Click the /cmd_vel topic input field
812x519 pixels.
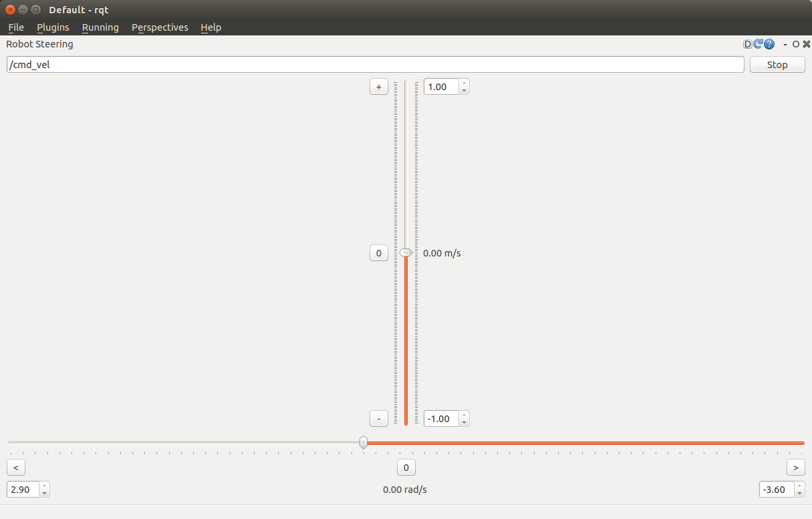[x=374, y=65]
